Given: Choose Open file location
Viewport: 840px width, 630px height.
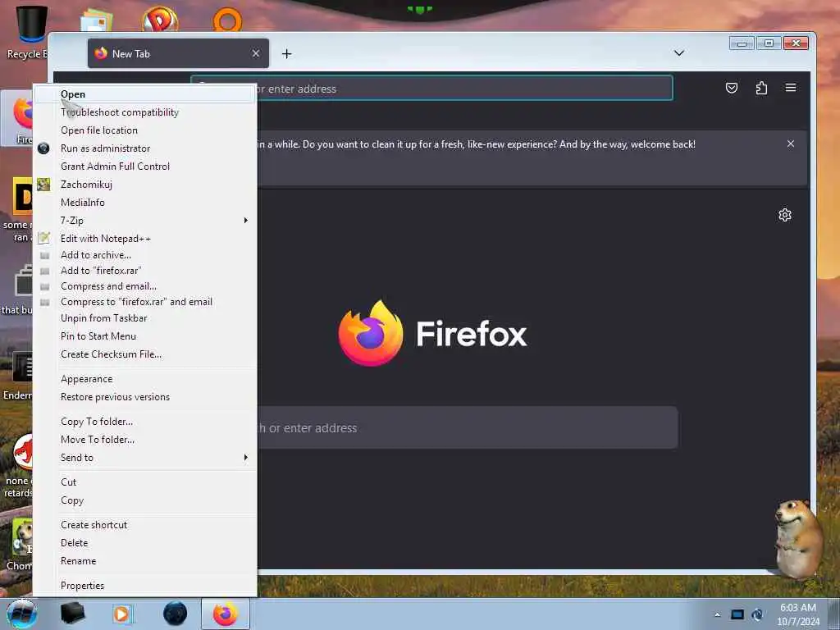Looking at the screenshot, I should pos(144,130).
